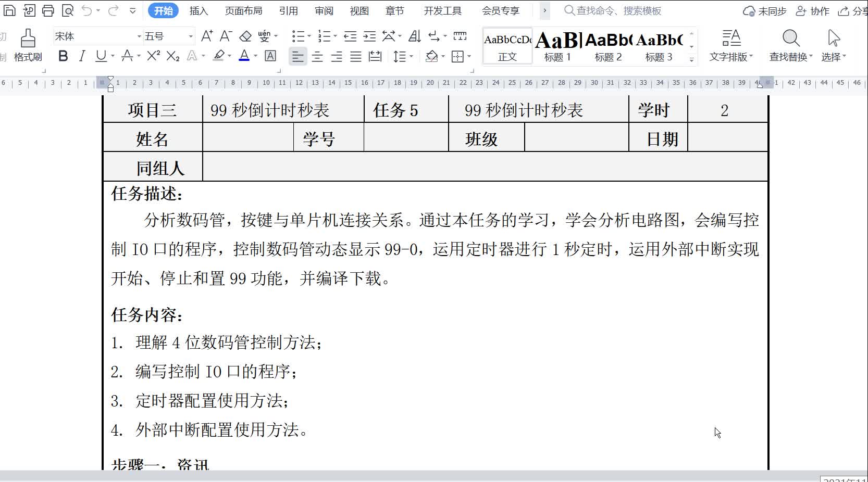Viewport: 868px width, 482px height.
Task: Toggle justify alignment button
Action: [x=356, y=56]
